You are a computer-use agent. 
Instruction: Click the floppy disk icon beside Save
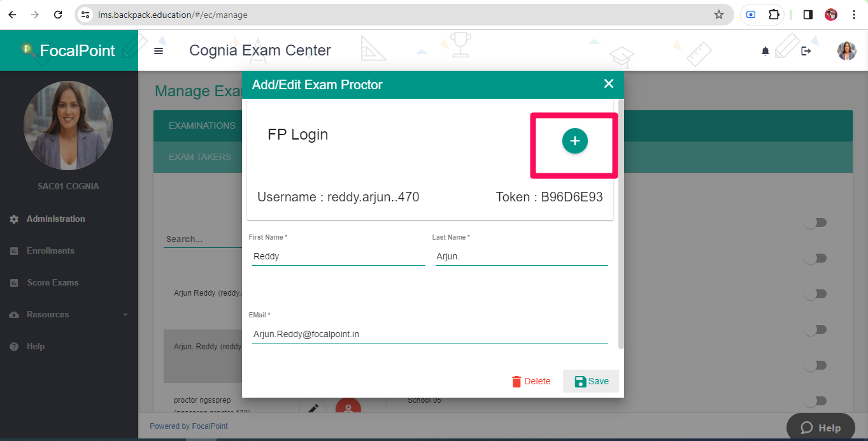(580, 381)
